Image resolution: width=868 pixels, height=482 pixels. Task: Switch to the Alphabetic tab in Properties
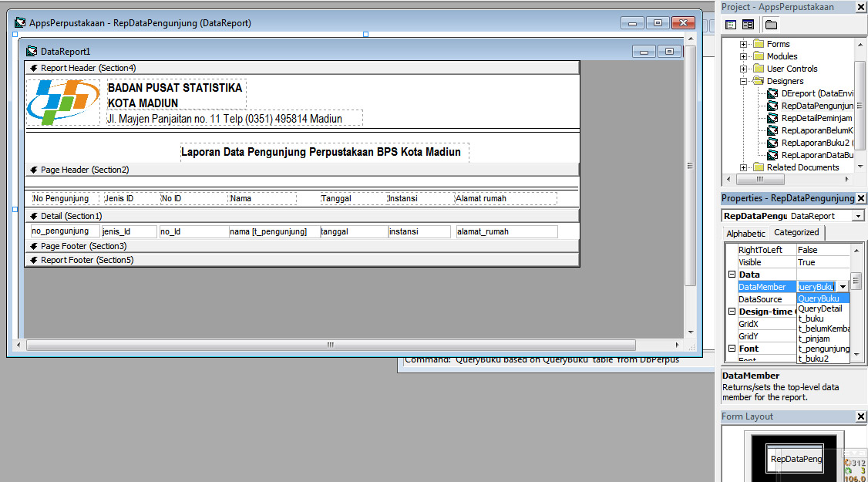(745, 233)
